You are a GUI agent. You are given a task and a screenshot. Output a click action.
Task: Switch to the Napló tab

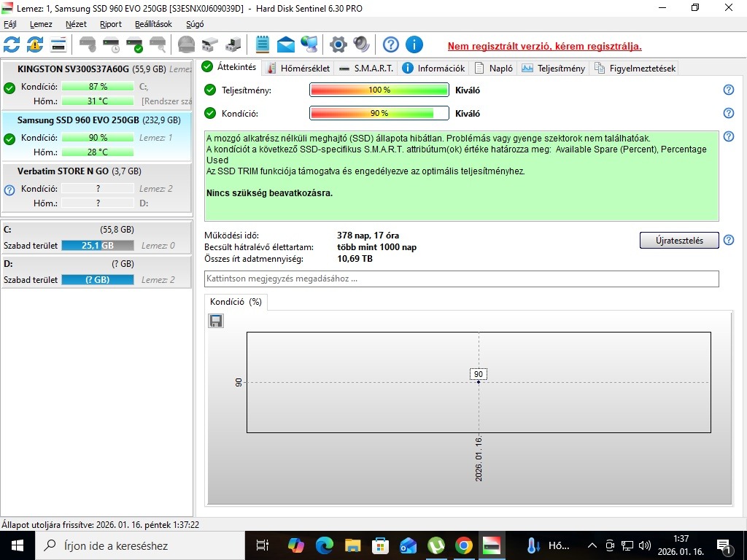494,68
